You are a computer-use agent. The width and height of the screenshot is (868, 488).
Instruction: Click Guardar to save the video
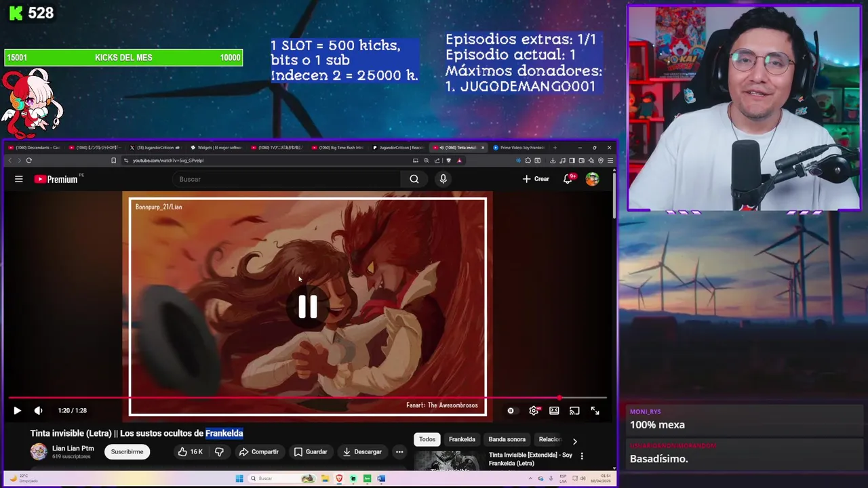311,452
